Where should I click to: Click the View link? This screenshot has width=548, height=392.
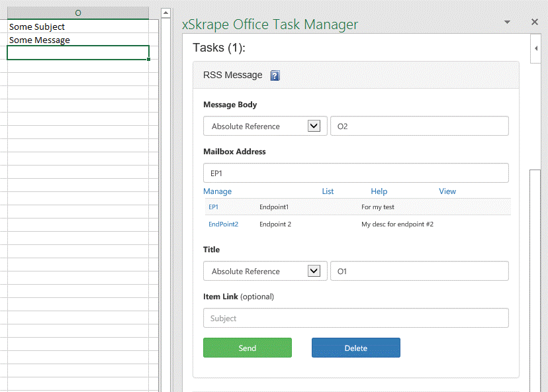447,191
